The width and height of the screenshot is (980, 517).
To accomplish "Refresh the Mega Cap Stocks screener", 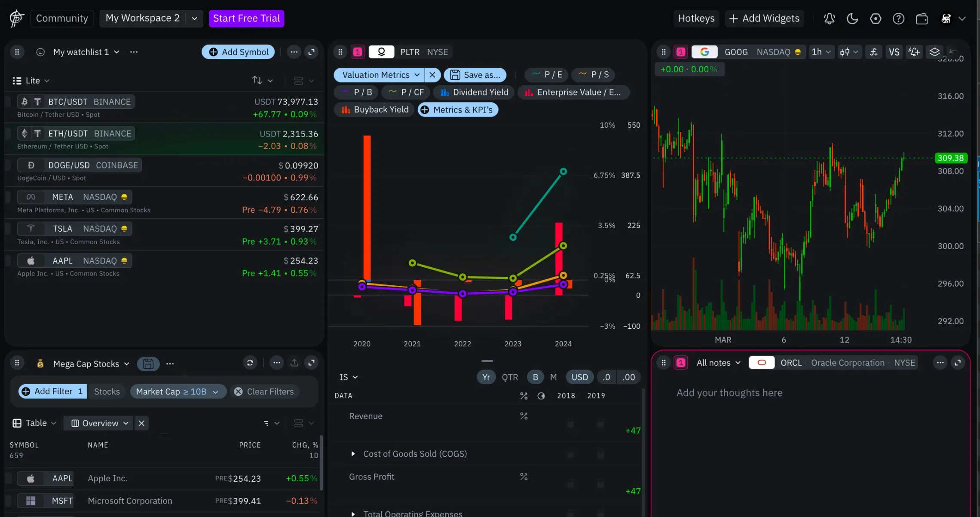I will click(x=250, y=363).
